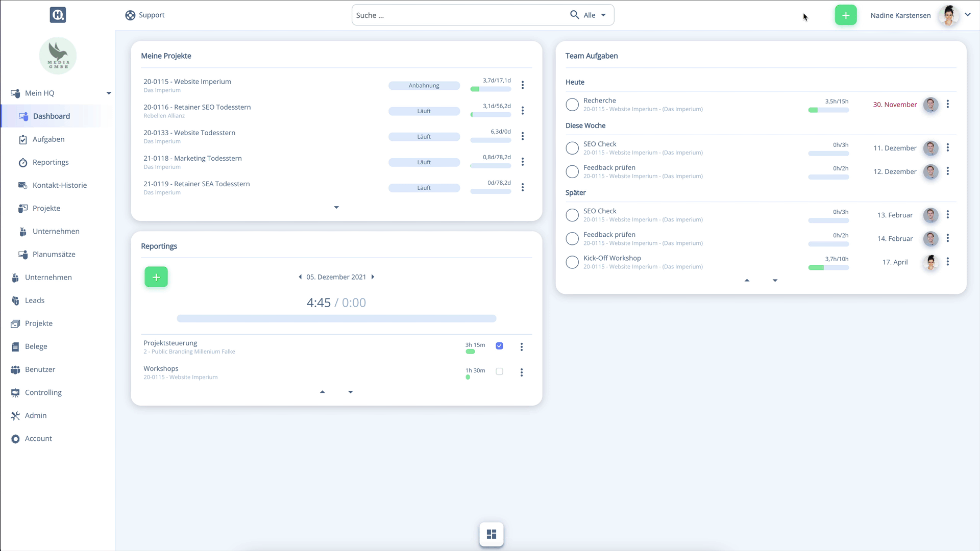This screenshot has width=980, height=551.
Task: Toggle circle checkbox for SEO Check today
Action: pyautogui.click(x=572, y=147)
